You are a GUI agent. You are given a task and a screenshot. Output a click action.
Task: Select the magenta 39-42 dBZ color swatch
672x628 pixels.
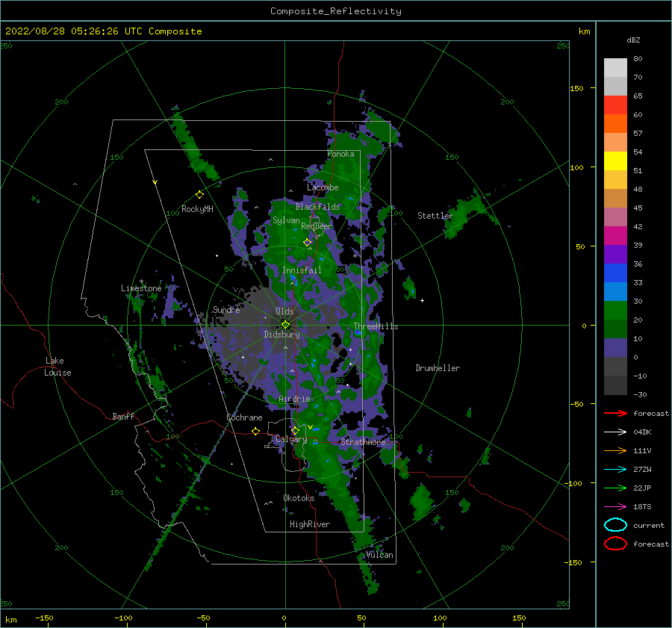click(615, 236)
